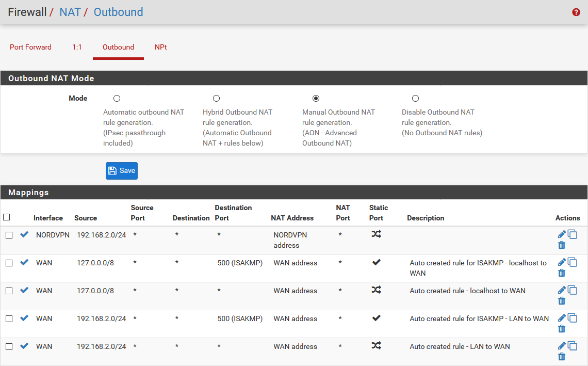Open the 1:1 NAT tab

77,47
